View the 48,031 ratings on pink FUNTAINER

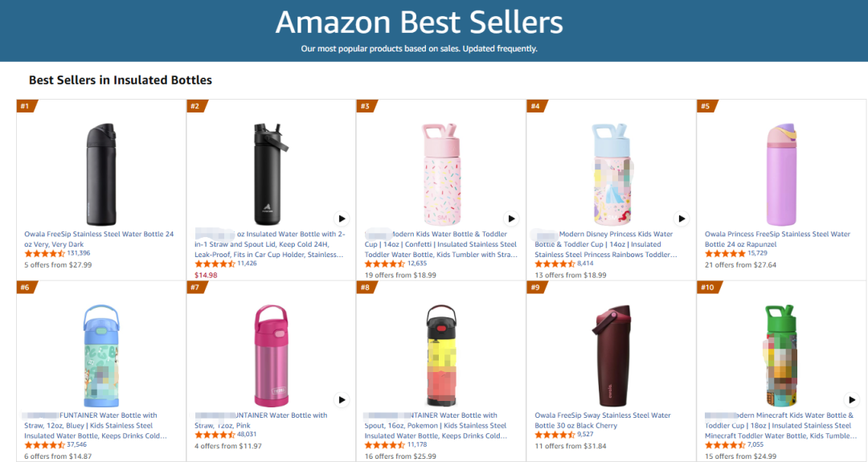tap(247, 435)
